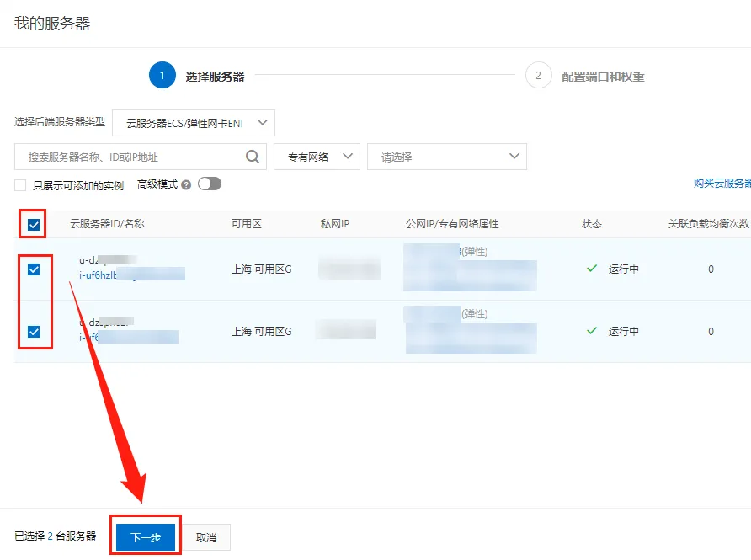Click the 已选择 2 台服务器 text
This screenshot has height=560, width=751.
tap(55, 536)
